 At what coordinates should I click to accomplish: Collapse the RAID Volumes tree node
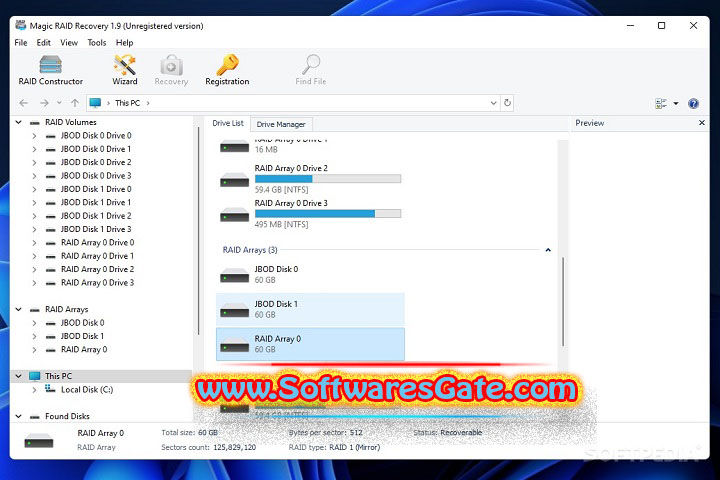18,122
